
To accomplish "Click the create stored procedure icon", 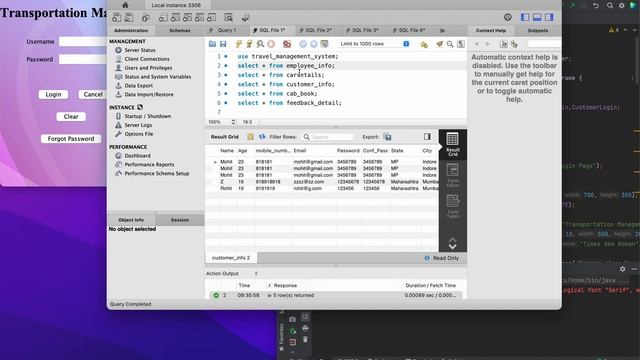I will (199, 18).
